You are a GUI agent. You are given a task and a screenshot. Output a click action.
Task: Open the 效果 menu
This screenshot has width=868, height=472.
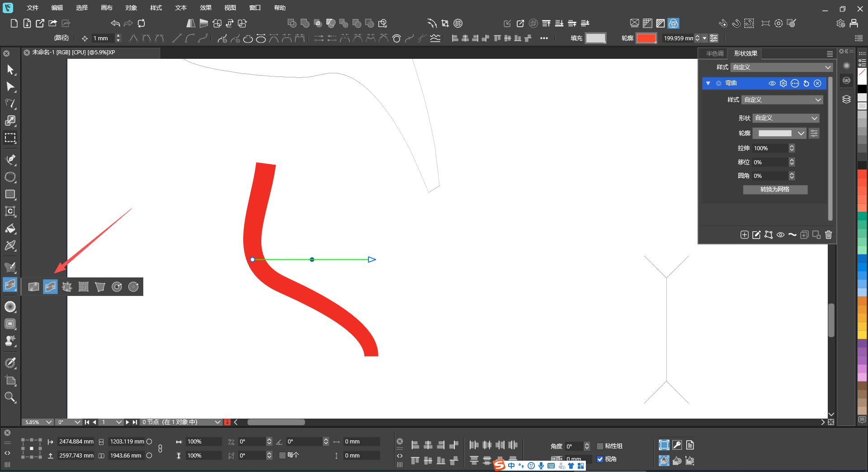coord(206,8)
